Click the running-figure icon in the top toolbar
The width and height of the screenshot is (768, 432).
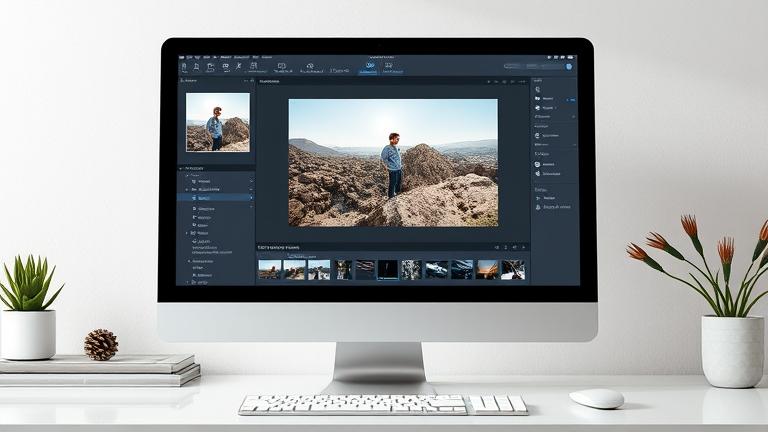click(x=238, y=67)
